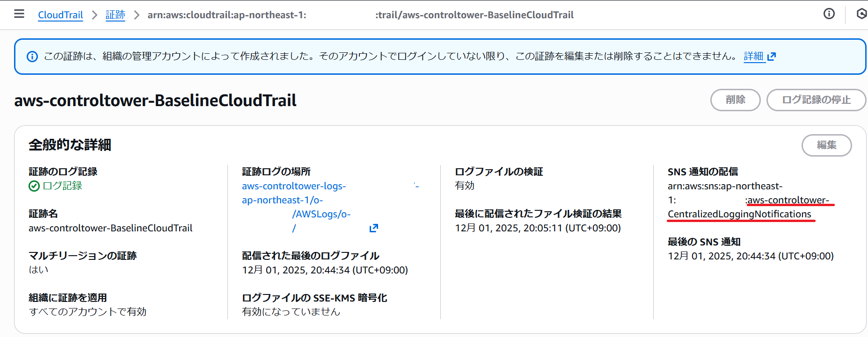Click the hexagon settings icon at top right
Screen dimensions: 868x337
[862, 14]
